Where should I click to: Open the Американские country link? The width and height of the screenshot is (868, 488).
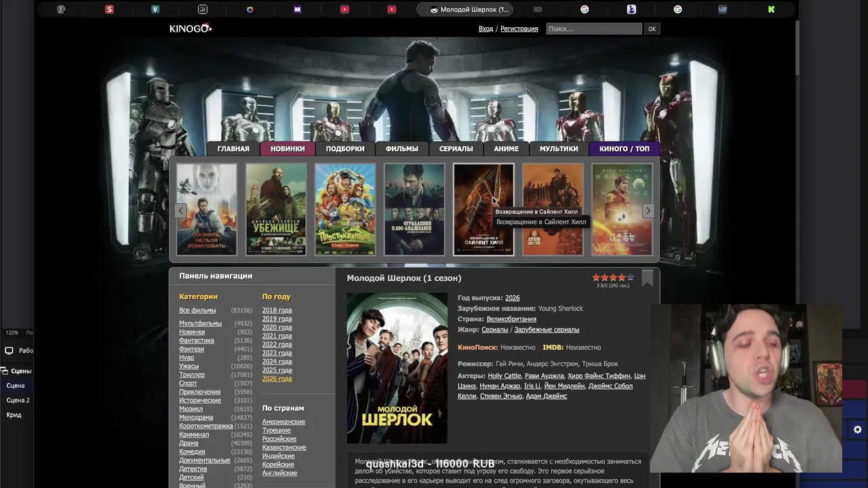pyautogui.click(x=283, y=422)
